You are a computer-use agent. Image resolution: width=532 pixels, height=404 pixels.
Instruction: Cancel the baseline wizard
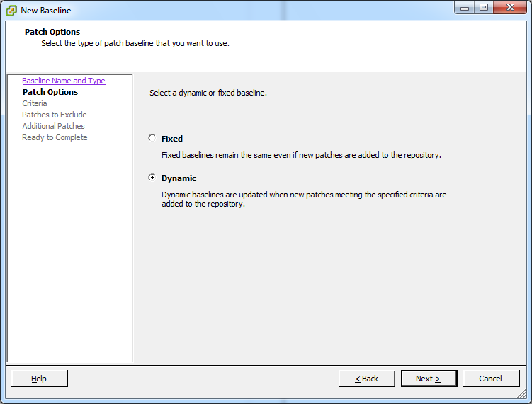[491, 379]
